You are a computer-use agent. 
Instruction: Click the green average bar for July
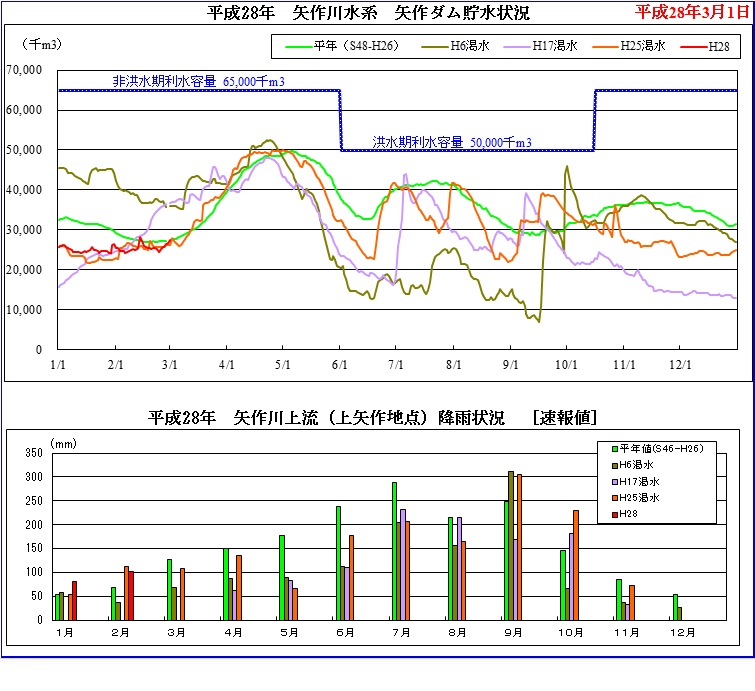[x=394, y=551]
